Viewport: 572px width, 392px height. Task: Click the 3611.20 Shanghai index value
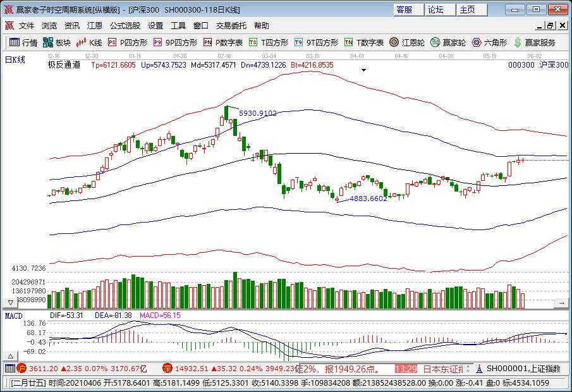44,369
